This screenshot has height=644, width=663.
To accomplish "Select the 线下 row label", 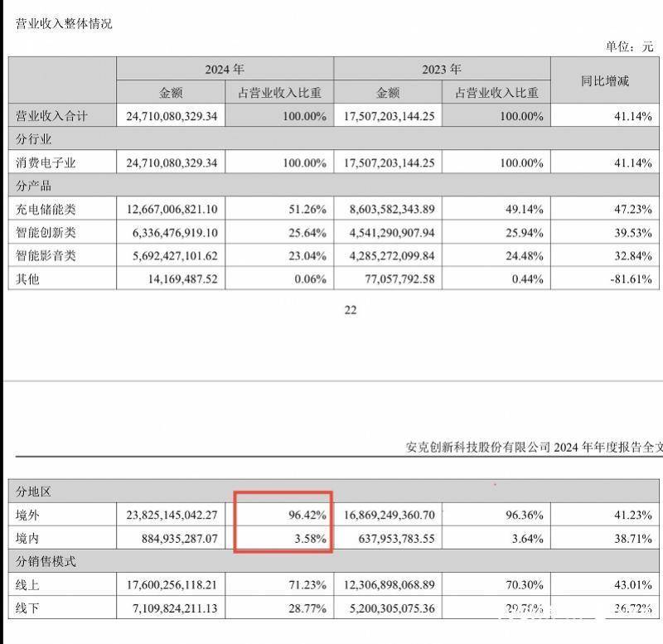I will [x=27, y=608].
